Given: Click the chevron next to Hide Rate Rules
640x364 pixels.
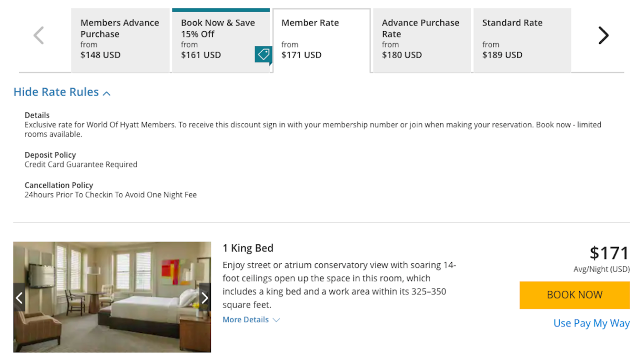Looking at the screenshot, I should click(107, 92).
